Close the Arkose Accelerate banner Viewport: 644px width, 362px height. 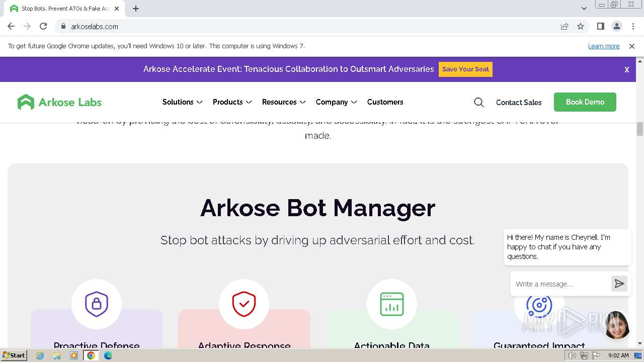[x=627, y=70]
